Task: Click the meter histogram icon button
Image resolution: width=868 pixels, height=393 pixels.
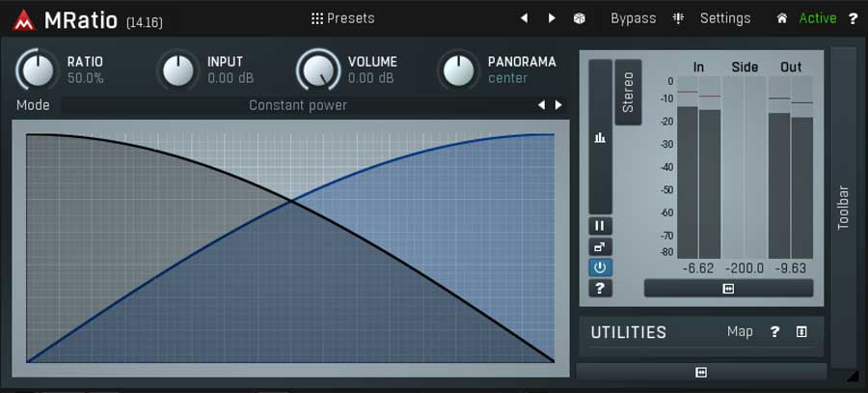Action: [x=600, y=137]
